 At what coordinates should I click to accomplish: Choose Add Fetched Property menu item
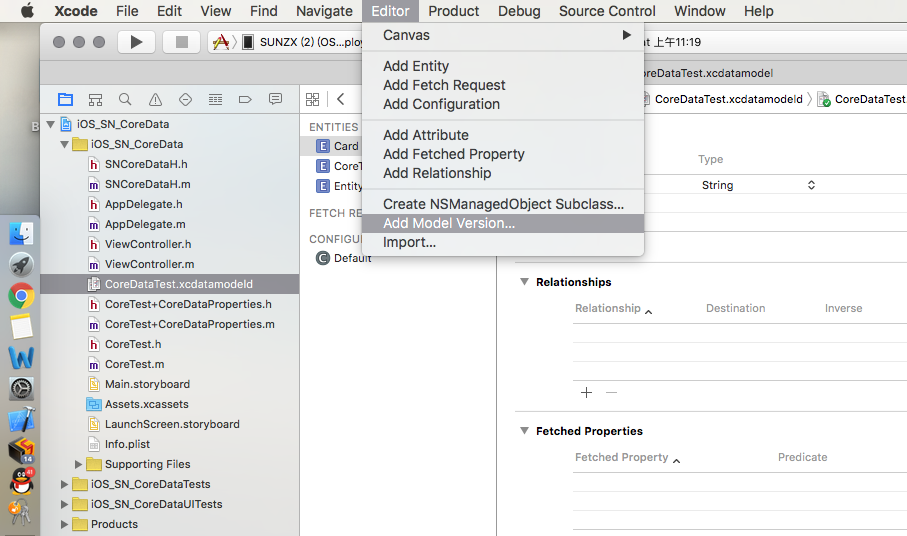pos(503,154)
